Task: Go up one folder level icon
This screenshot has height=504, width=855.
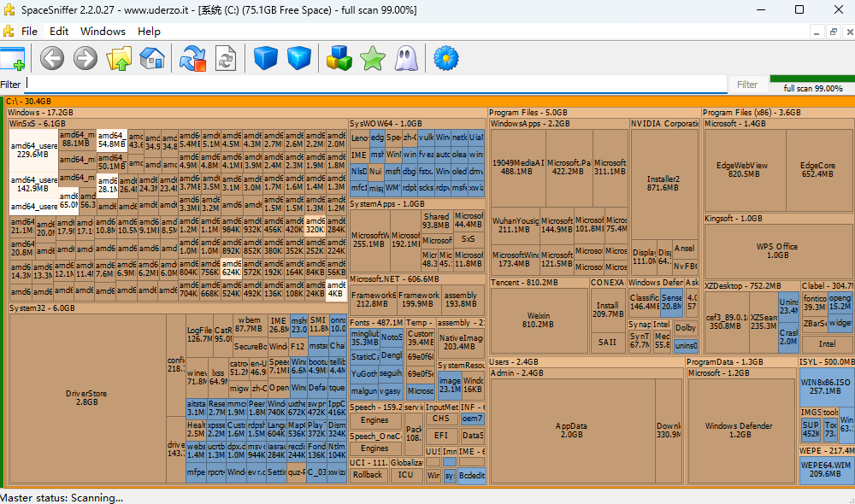Action: click(119, 58)
